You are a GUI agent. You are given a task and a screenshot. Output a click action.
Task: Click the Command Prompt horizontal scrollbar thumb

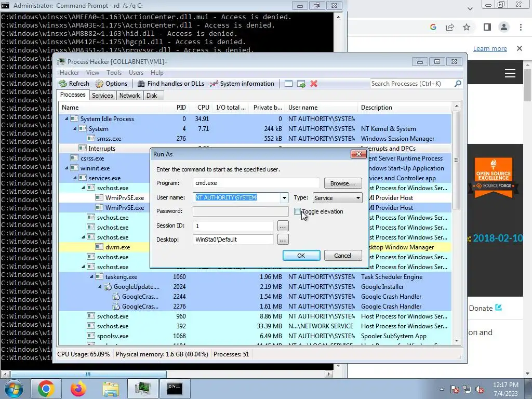pos(88,374)
